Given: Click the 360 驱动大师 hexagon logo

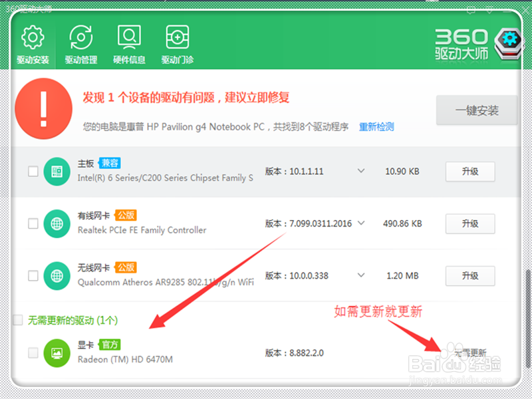Looking at the screenshot, I should (x=509, y=43).
